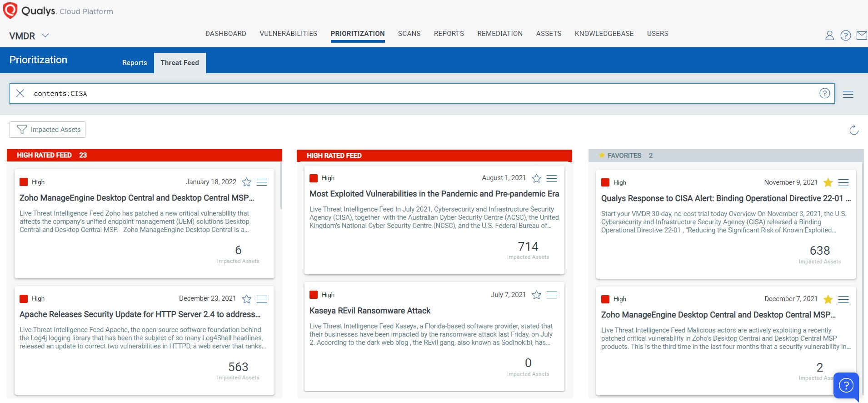Click the 638 impacted assets count
Screen dimensions: 868x403
pos(820,251)
